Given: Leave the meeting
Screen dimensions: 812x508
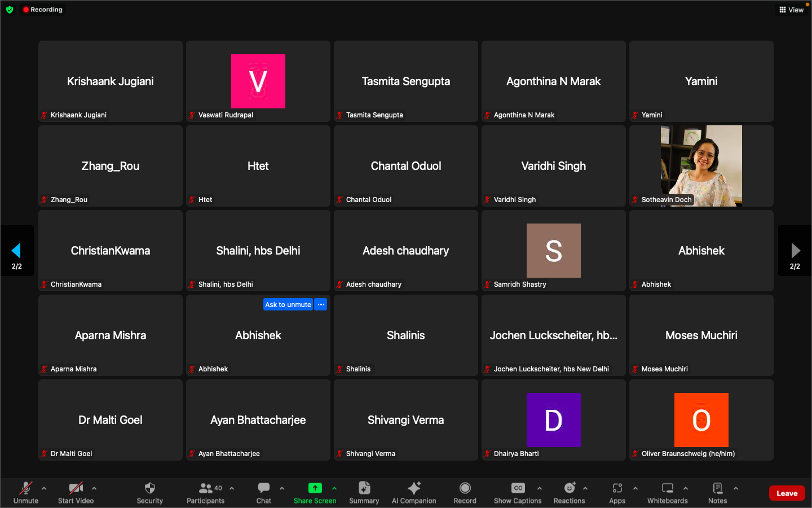Looking at the screenshot, I should 787,493.
